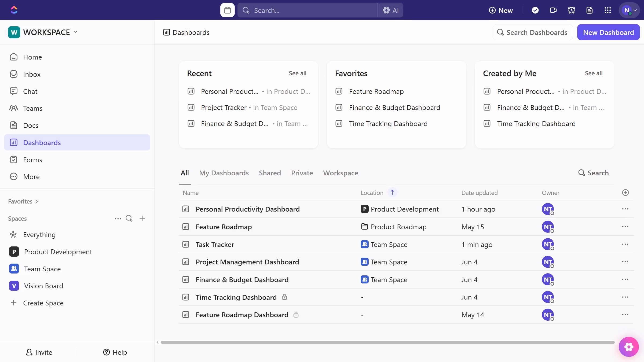
Task: Click the add column plus icon
Action: click(x=625, y=193)
